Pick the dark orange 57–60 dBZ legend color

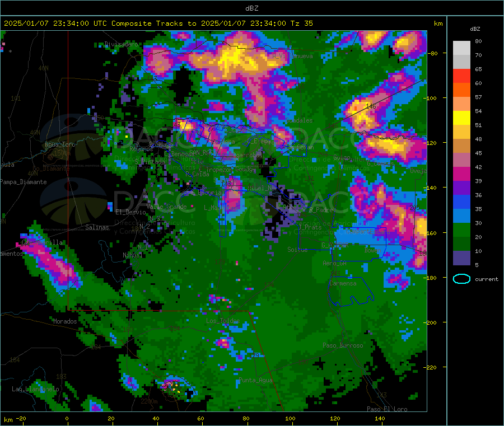pos(461,90)
